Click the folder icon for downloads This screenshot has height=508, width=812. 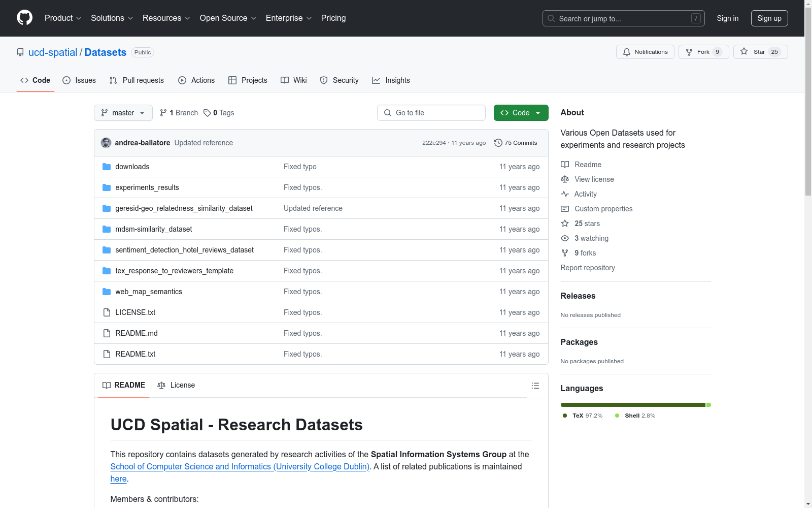tap(107, 167)
